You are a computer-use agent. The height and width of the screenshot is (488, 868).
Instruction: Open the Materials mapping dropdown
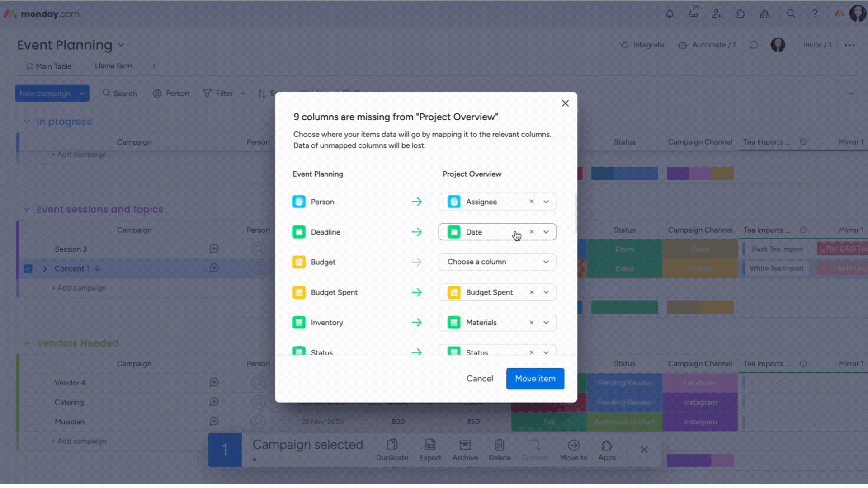coord(546,323)
